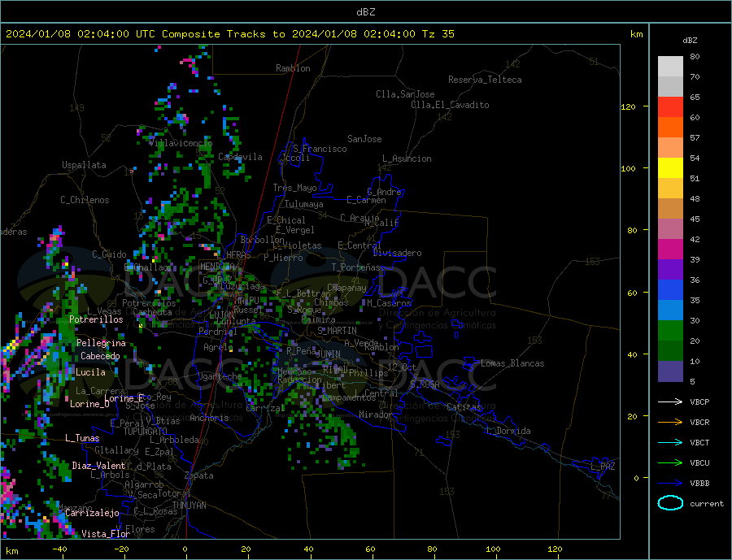Click the 'Tz 35' text in header
The image size is (732, 560).
pos(438,34)
